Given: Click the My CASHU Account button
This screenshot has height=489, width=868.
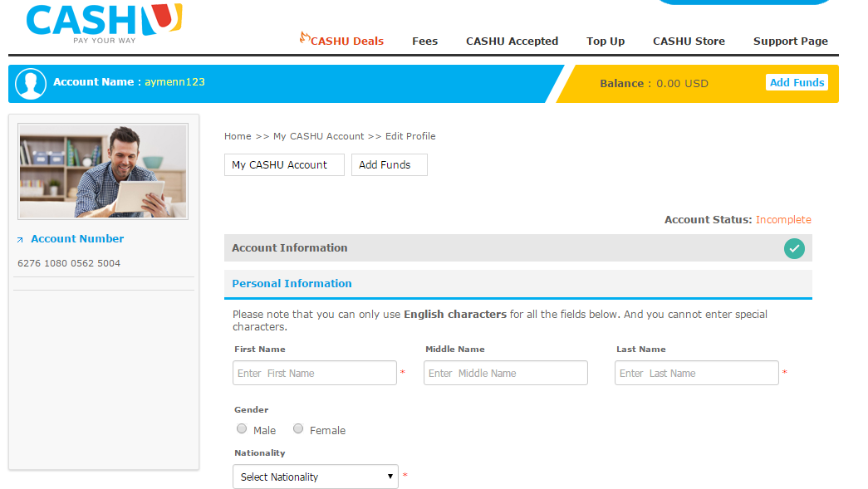Looking at the screenshot, I should [x=284, y=165].
